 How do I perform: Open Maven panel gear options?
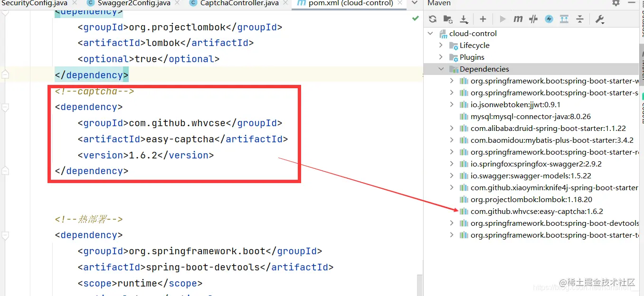click(x=616, y=3)
